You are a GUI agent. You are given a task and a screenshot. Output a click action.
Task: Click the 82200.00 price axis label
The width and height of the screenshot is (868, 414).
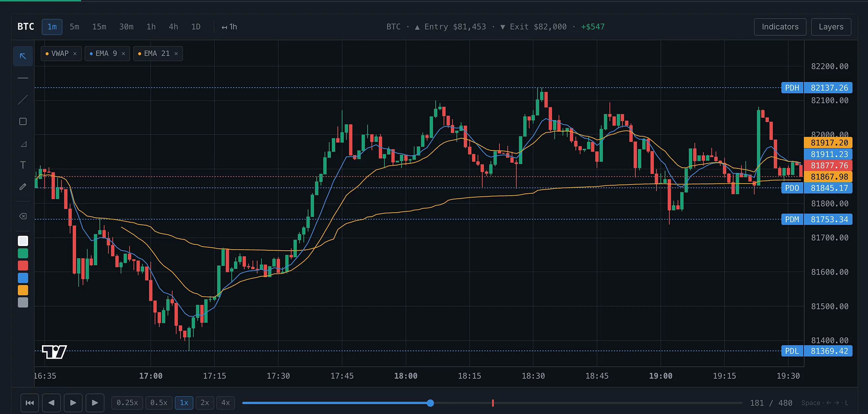(x=830, y=66)
